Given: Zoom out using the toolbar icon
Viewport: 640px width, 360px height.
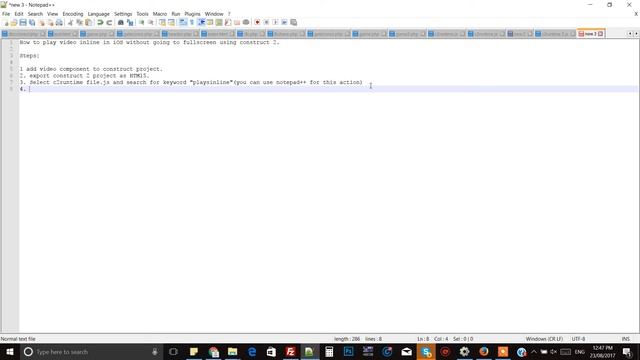Looking at the screenshot, I should tap(151, 22).
